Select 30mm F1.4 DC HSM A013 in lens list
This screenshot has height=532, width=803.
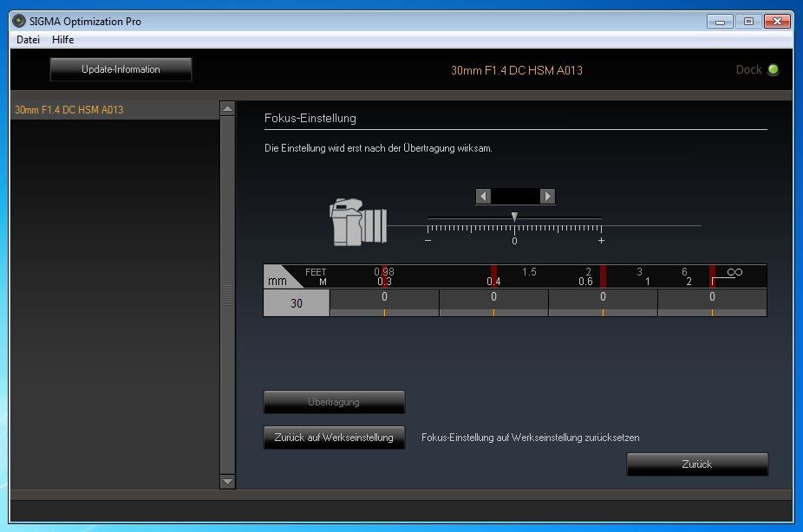[69, 110]
